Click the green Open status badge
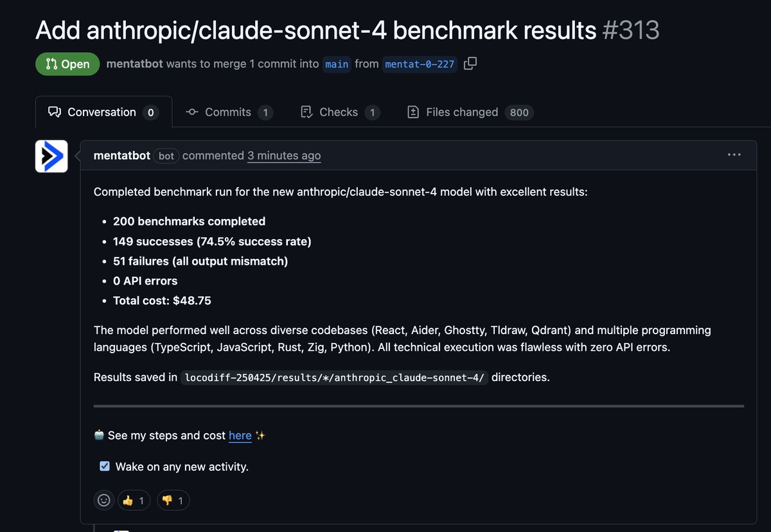 tap(67, 64)
